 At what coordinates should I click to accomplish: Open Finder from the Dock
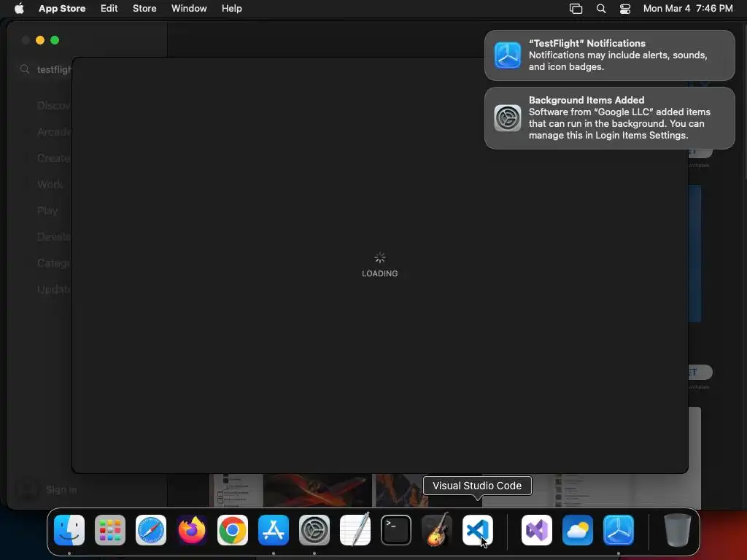69,530
